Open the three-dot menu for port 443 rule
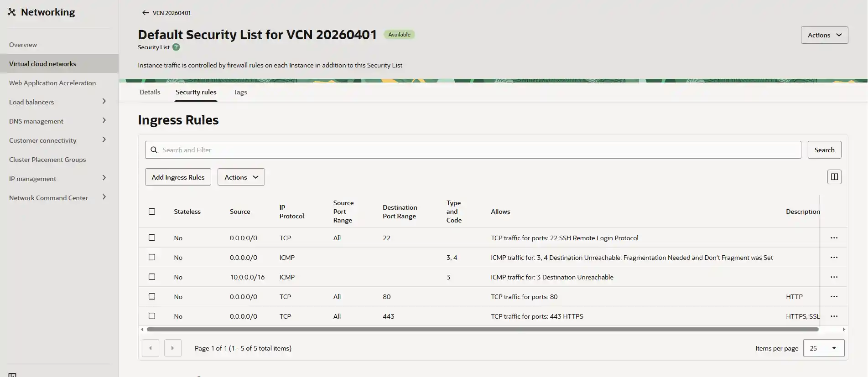868x377 pixels. [834, 316]
